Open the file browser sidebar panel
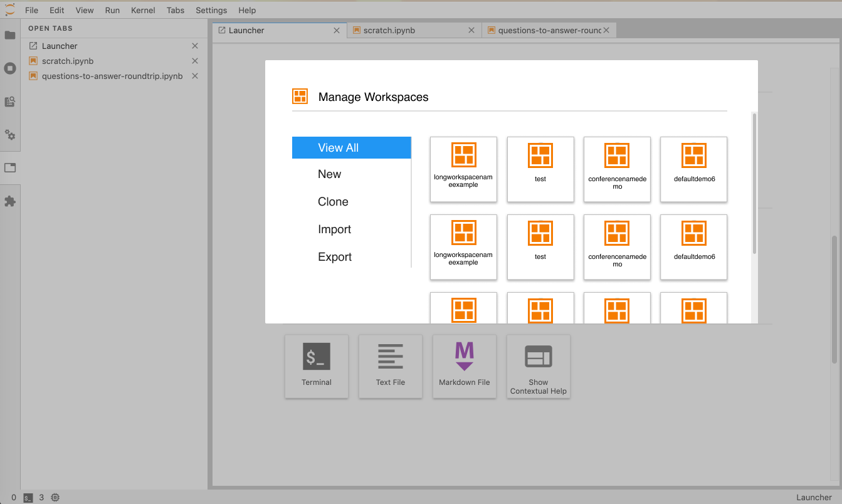 (10, 35)
